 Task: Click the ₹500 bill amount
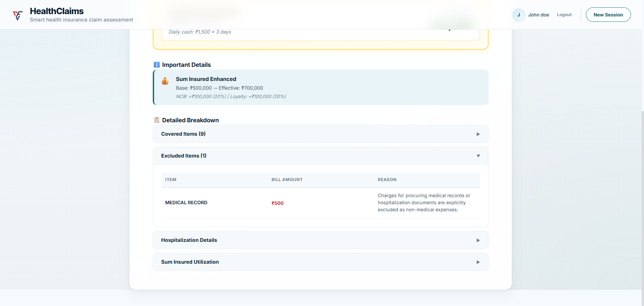coord(277,203)
